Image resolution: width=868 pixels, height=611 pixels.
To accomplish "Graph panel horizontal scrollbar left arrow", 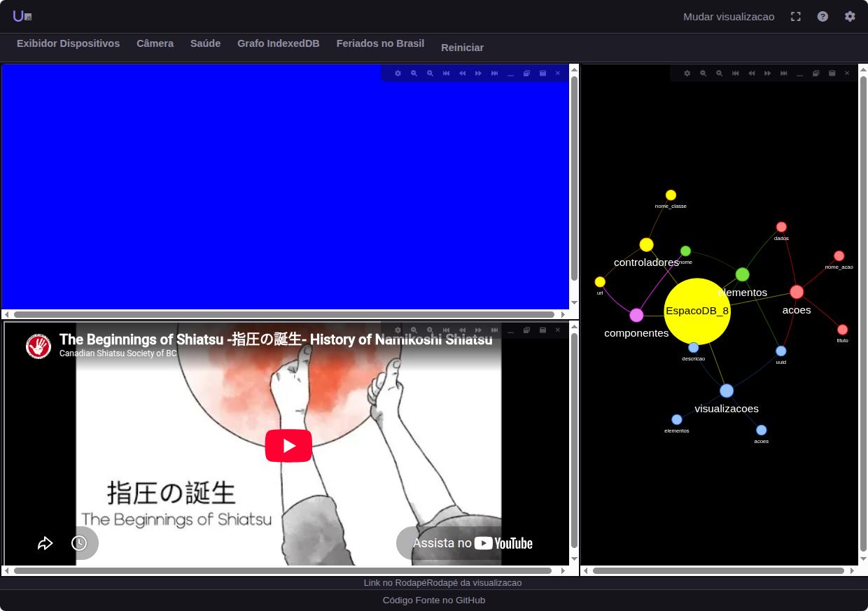I will coord(587,570).
